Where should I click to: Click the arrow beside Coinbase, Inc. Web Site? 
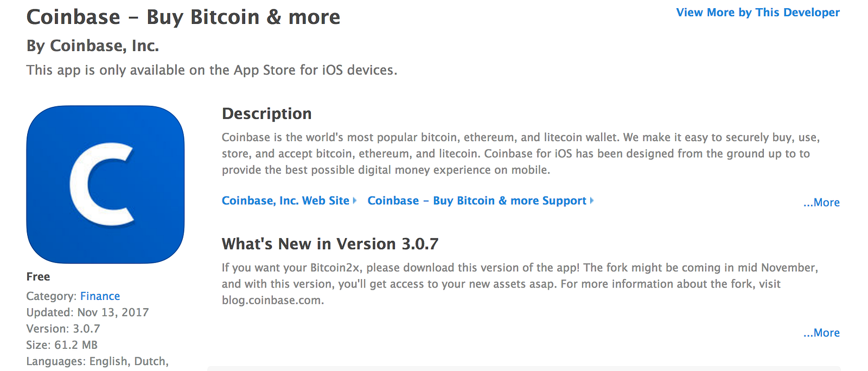pos(355,201)
